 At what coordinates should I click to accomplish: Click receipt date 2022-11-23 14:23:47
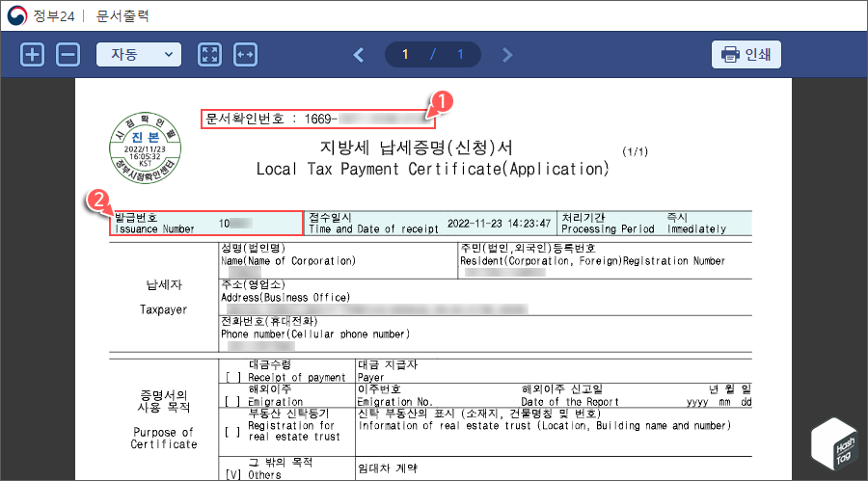[499, 223]
